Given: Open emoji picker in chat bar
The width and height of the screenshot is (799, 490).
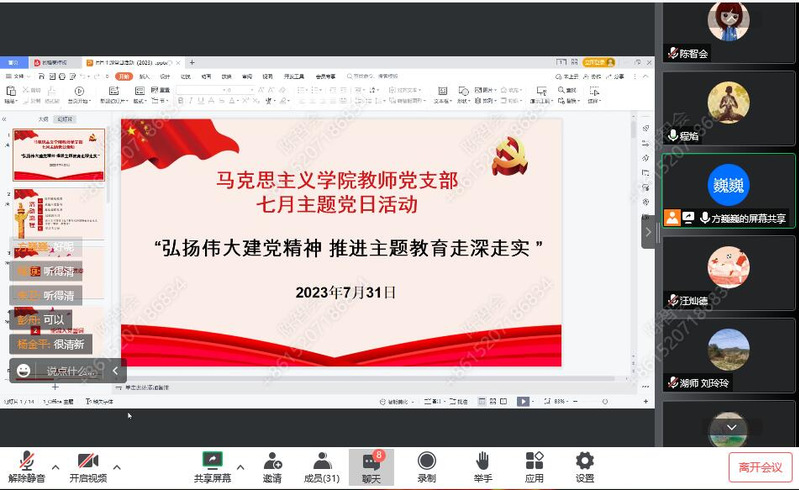Looking at the screenshot, I should tap(23, 371).
